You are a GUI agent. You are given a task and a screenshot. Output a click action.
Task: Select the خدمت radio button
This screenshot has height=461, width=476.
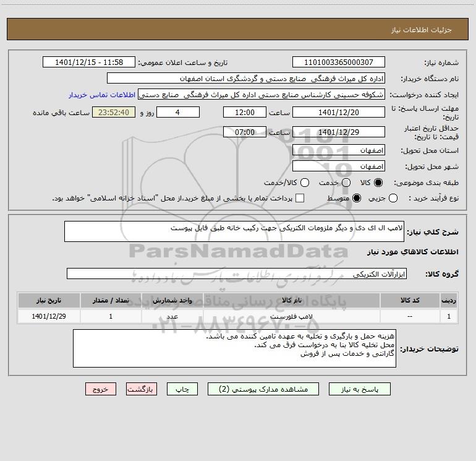point(346,183)
